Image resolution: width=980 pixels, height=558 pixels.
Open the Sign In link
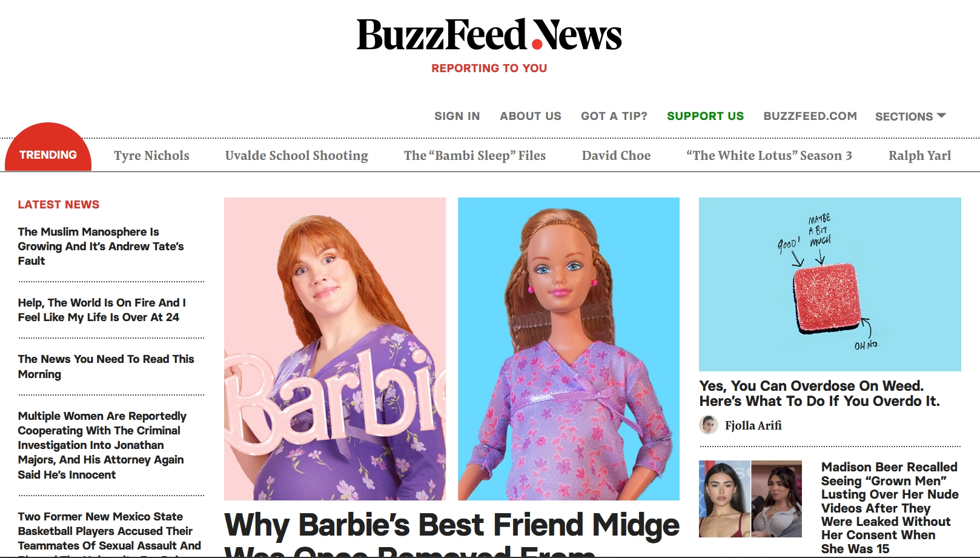click(457, 116)
